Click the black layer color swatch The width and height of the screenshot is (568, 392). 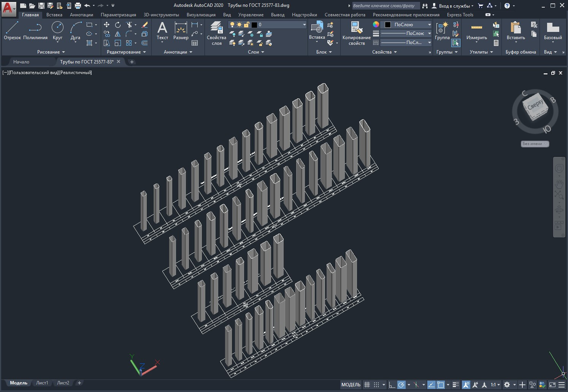coord(254,25)
